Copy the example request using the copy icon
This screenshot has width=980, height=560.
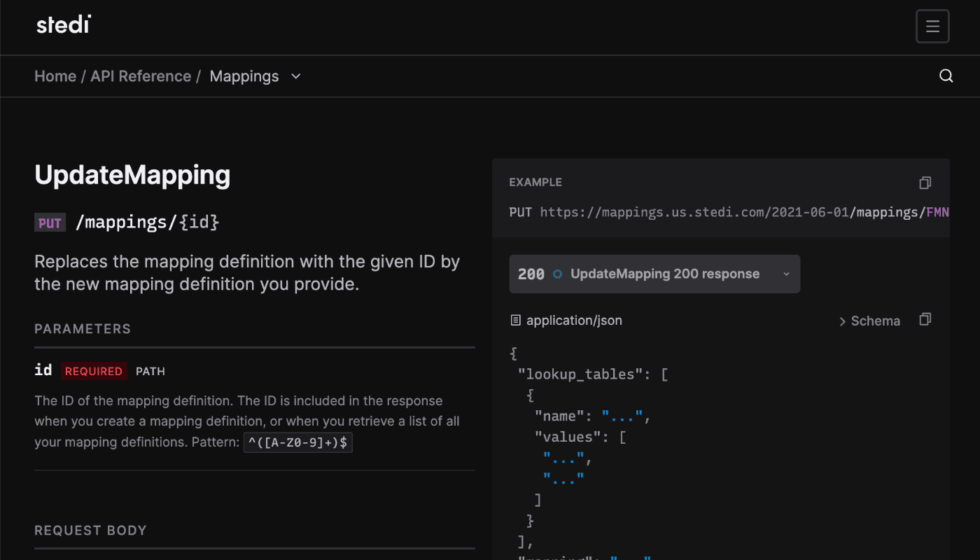(x=925, y=182)
